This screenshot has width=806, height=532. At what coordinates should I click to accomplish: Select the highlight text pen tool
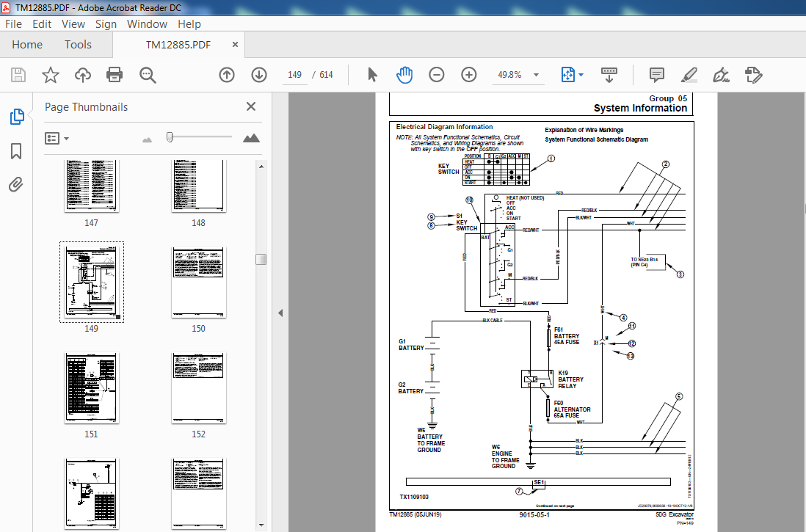tap(689, 75)
